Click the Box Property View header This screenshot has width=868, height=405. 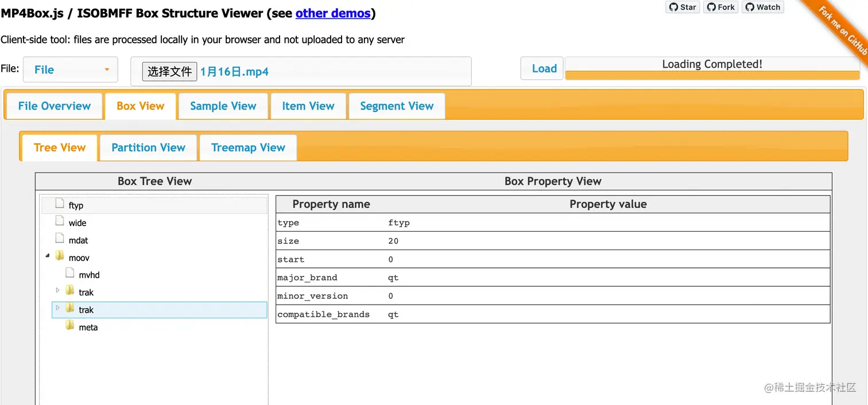(553, 181)
